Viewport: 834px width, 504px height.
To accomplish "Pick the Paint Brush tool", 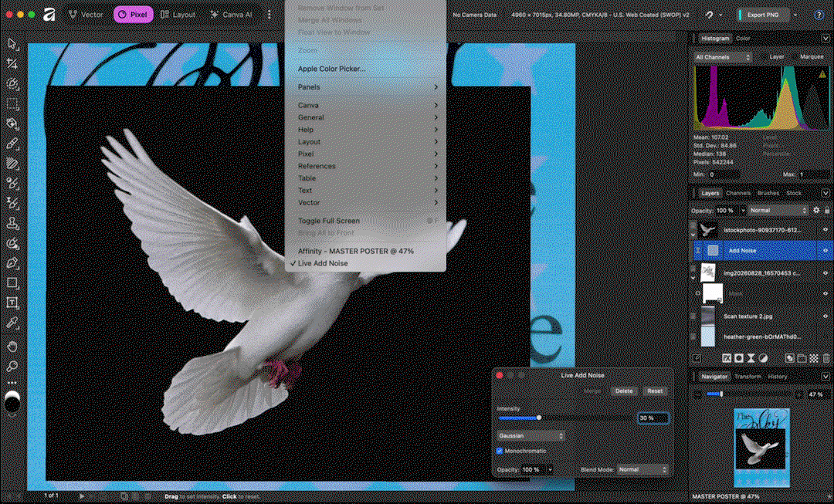I will coord(12,144).
